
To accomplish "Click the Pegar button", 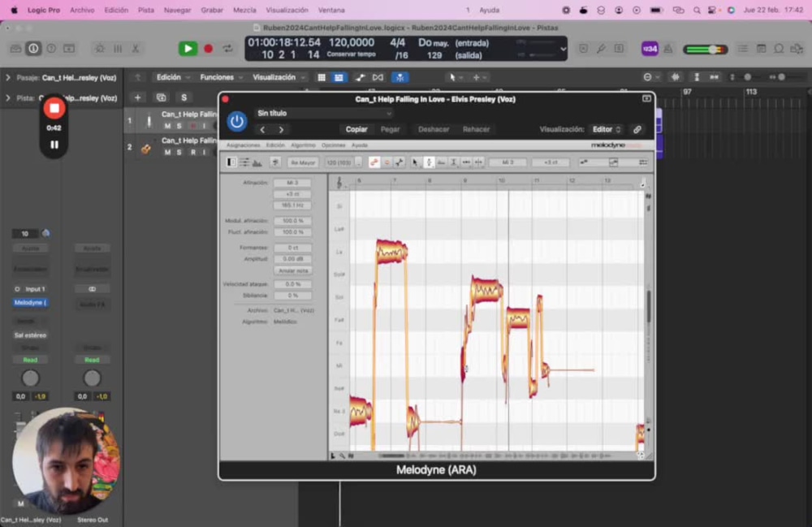I will tap(390, 129).
